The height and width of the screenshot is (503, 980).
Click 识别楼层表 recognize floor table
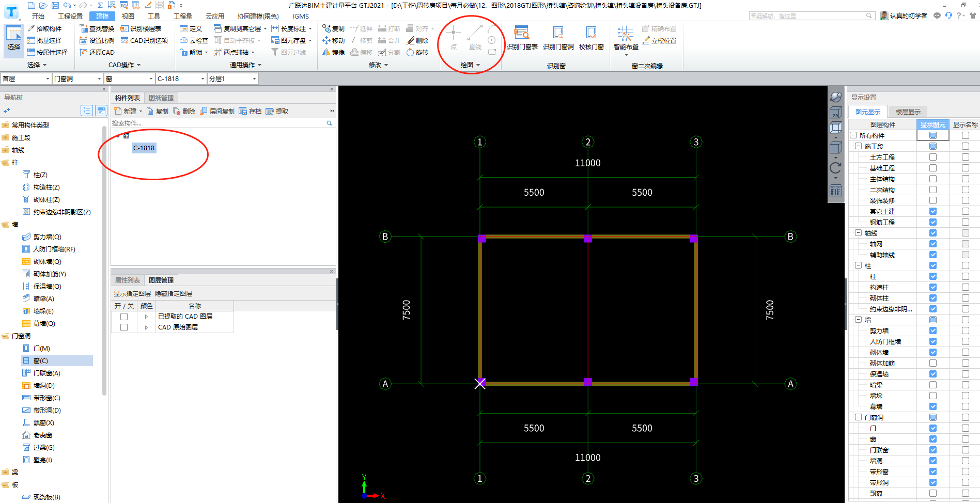pyautogui.click(x=141, y=28)
